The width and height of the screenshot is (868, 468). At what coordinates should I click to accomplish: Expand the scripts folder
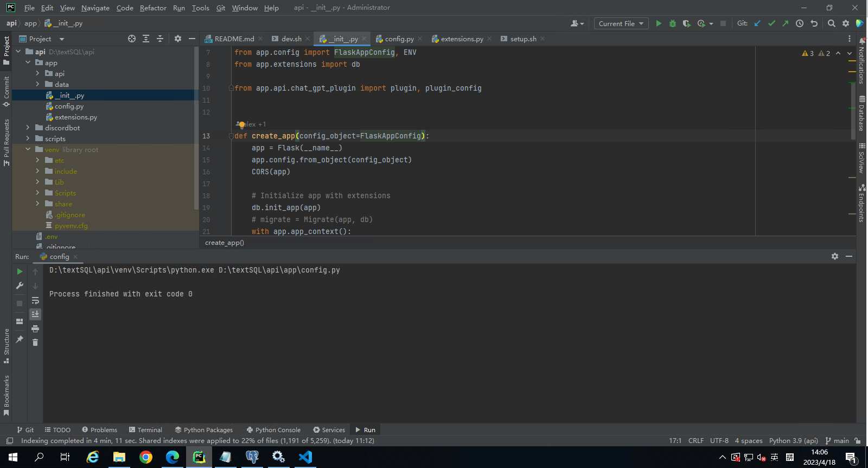[x=28, y=138]
